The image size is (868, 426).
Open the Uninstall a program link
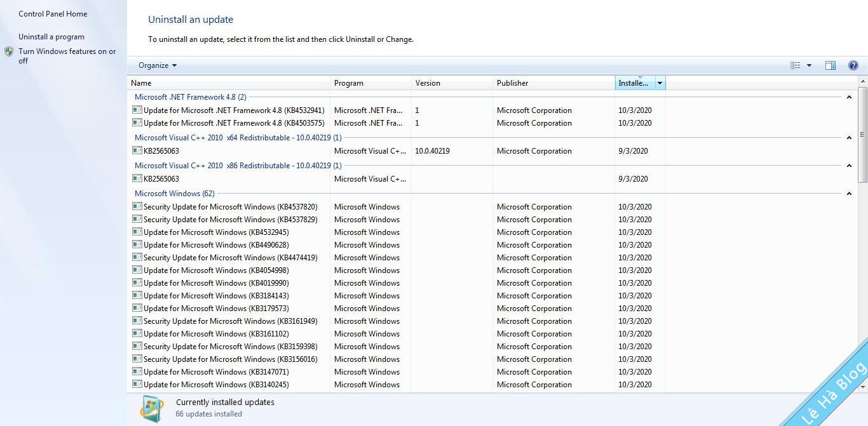(x=51, y=37)
